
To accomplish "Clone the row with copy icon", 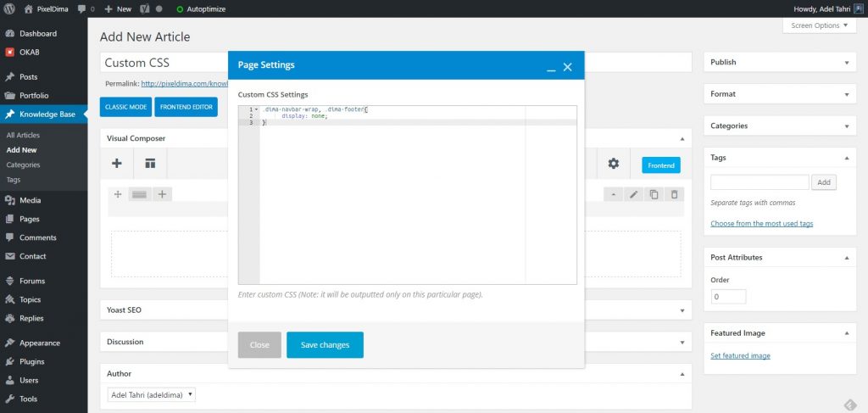I will coord(654,194).
